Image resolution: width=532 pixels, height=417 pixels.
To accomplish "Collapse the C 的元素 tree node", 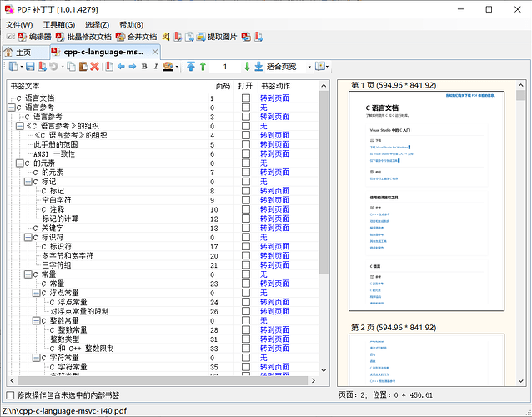I will 20,163.
